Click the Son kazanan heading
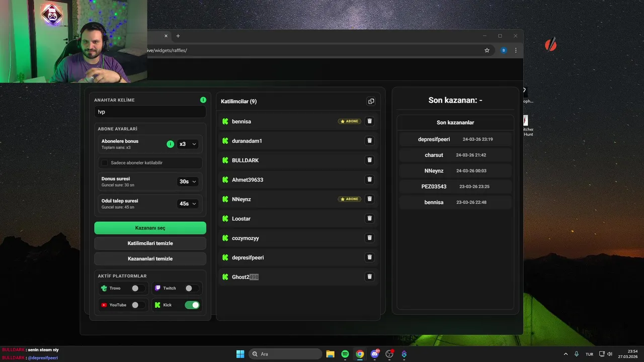Screen dimensions: 644x362 455,100
